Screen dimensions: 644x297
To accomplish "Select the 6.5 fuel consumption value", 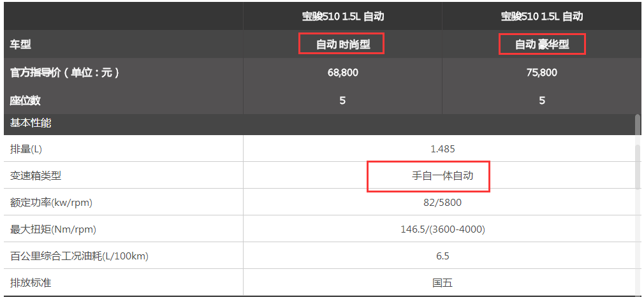I will (443, 256).
